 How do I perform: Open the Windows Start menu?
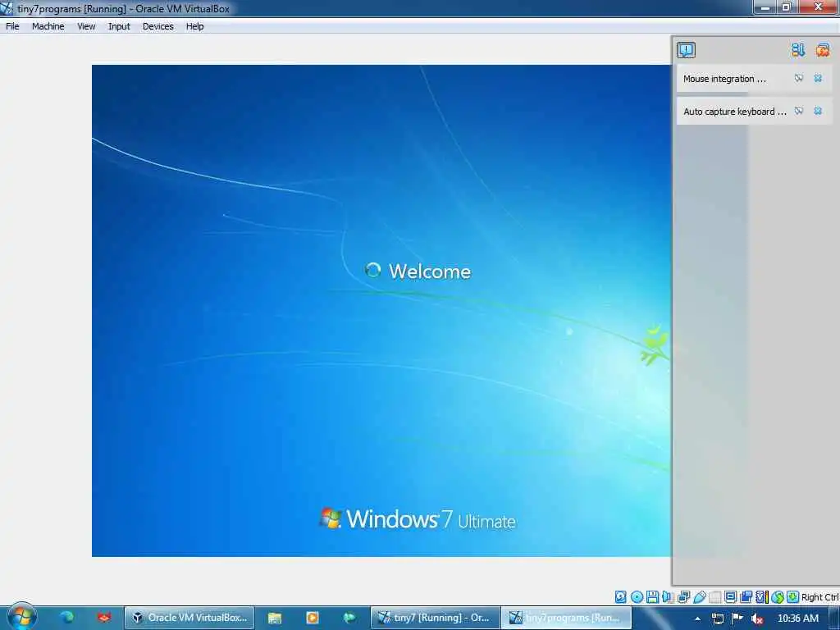(21, 617)
